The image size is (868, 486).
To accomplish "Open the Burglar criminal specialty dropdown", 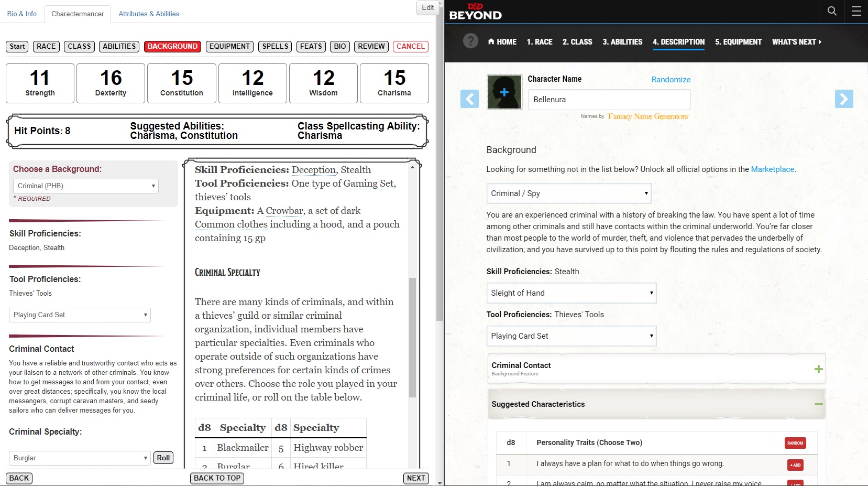I will pyautogui.click(x=80, y=458).
